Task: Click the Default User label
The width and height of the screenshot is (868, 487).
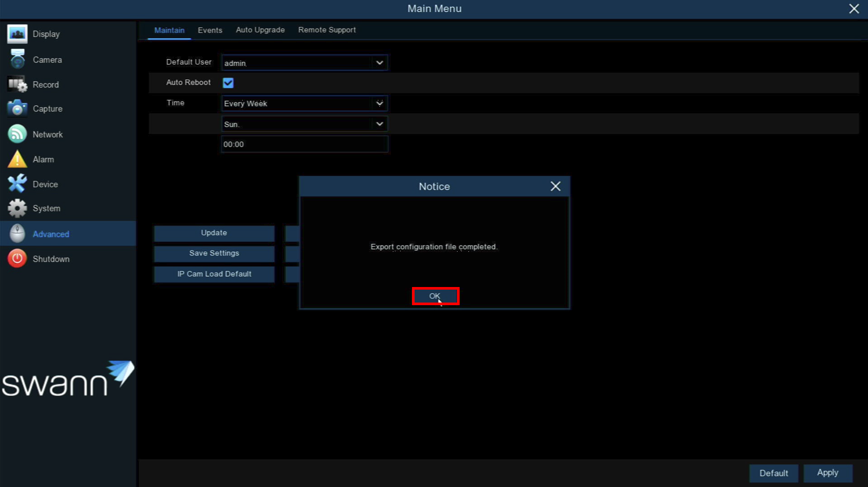Action: pyautogui.click(x=189, y=62)
